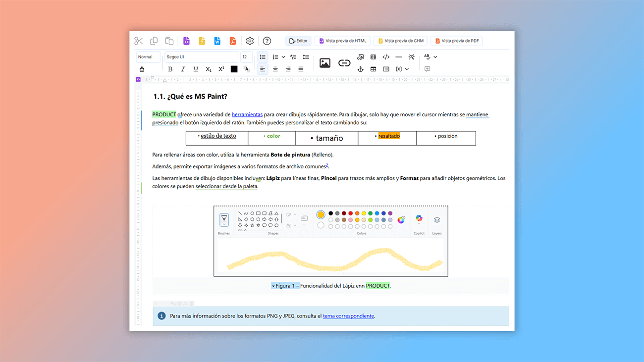The image size is (644, 362).
Task: Switch to the Vista previa de PDF tab
Action: pyautogui.click(x=456, y=41)
